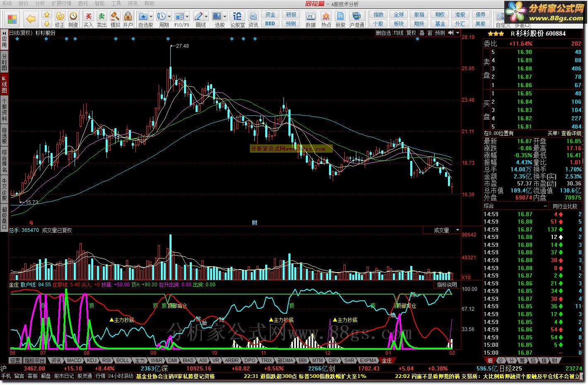Click the 修正 refresh icon
The image size is (588, 385).
[x=60, y=16]
